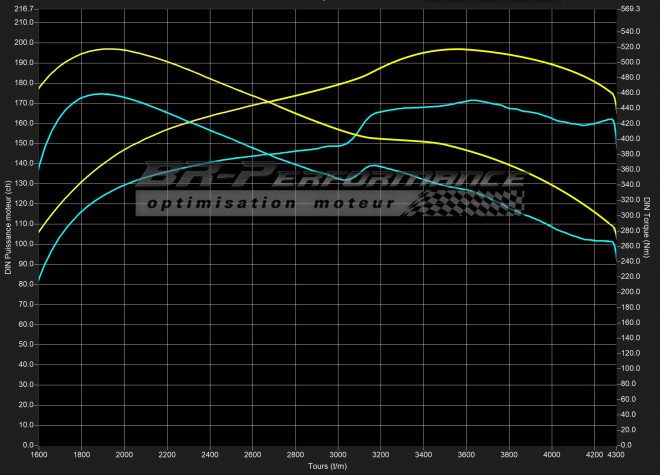Click the yellow power curve peak near 3600 rpm
This screenshot has height=475, width=660.
457,48
